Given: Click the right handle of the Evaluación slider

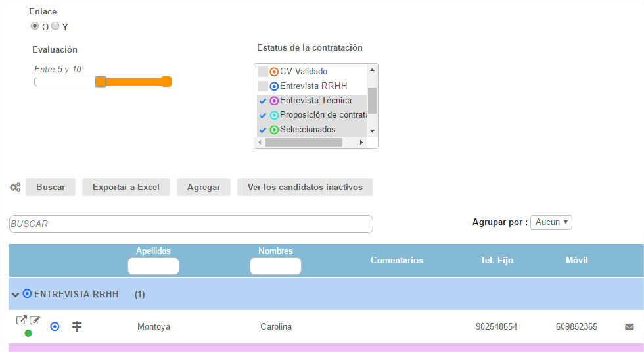Looking at the screenshot, I should [166, 82].
